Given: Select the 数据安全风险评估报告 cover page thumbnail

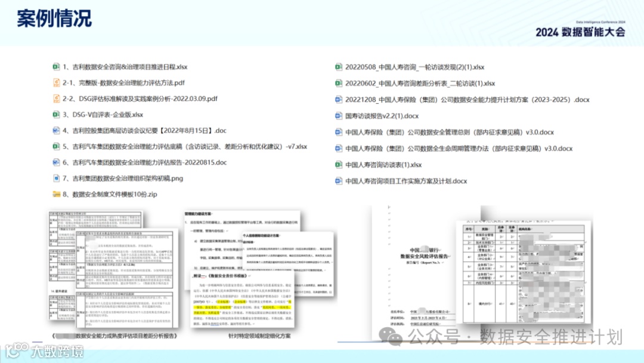Looking at the screenshot, I should (426, 273).
